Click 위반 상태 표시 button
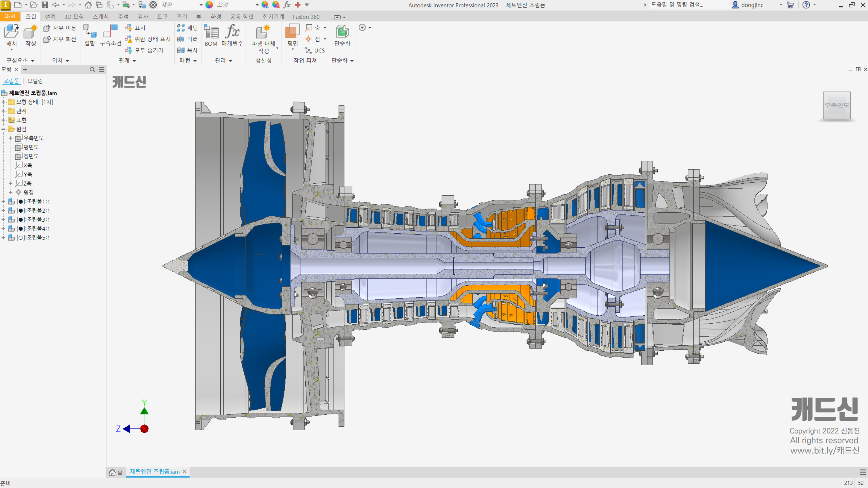The image size is (868, 488). click(x=148, y=39)
